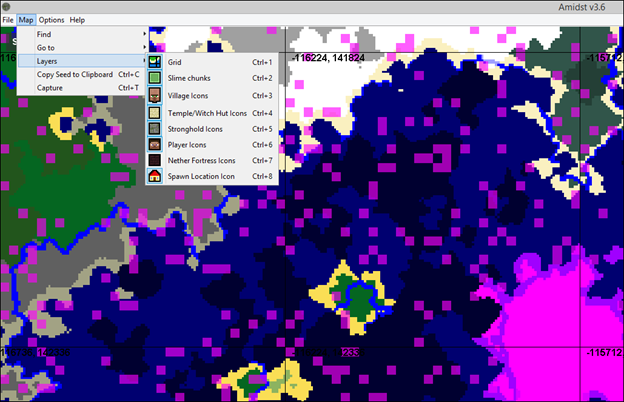This screenshot has width=624, height=402.
Task: Toggle the Spawn Location Icon label
Action: [201, 176]
